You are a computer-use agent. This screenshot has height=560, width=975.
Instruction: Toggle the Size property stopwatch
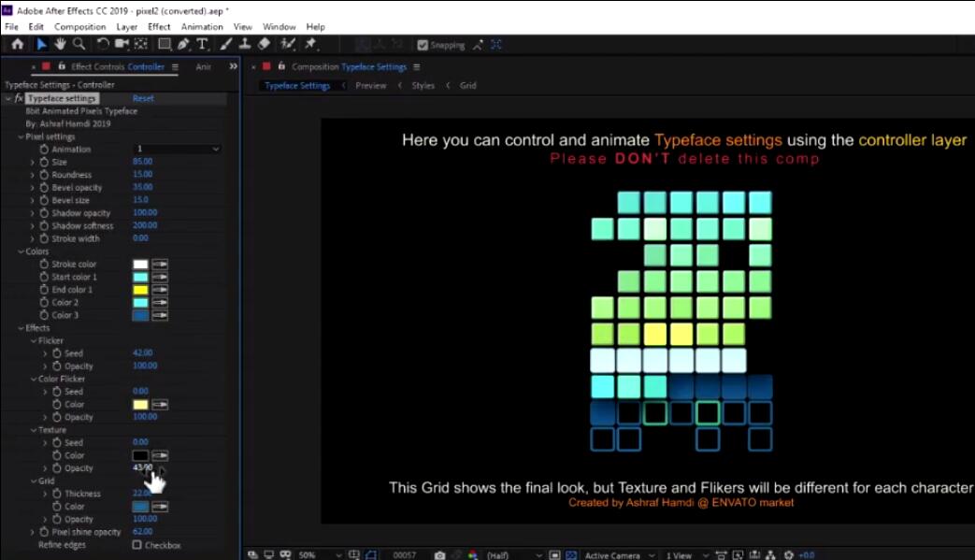coord(44,162)
